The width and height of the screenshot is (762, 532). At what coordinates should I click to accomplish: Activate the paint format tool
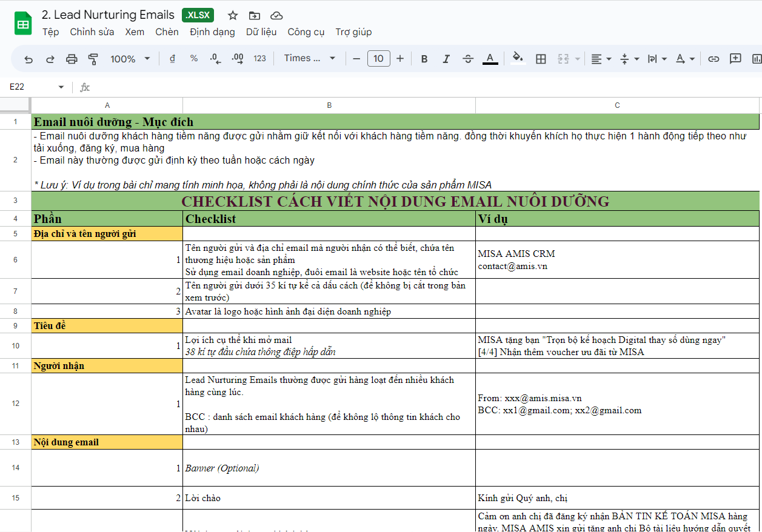[x=93, y=59]
